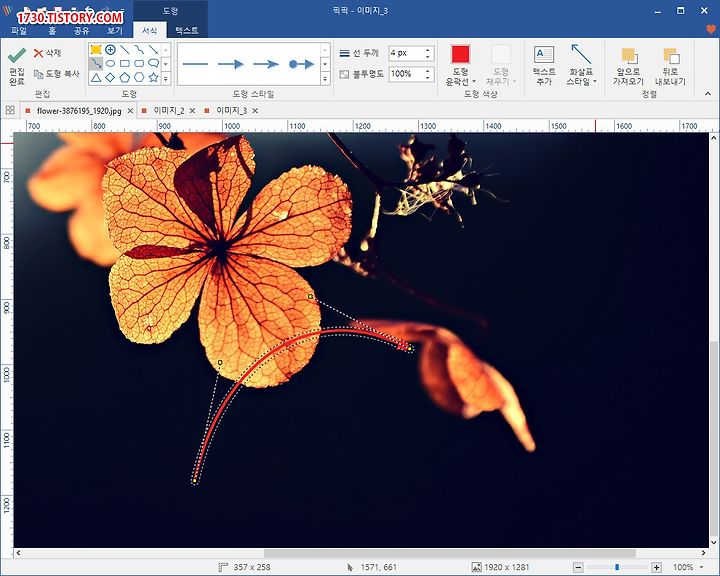Select the arrow line shape in gallery

153,50
